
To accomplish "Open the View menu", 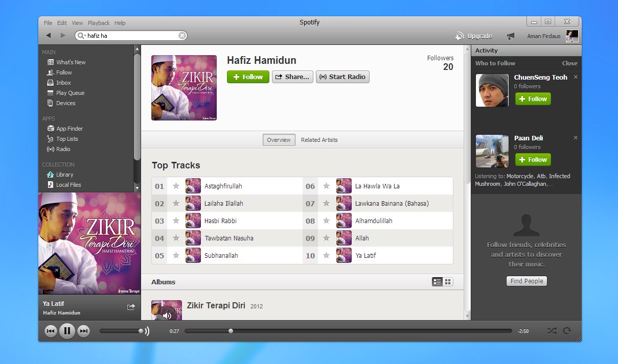I will click(x=77, y=23).
